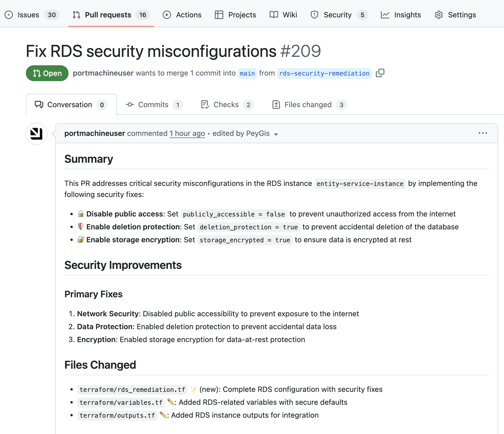
Task: Click the main base branch link
Action: pos(247,73)
